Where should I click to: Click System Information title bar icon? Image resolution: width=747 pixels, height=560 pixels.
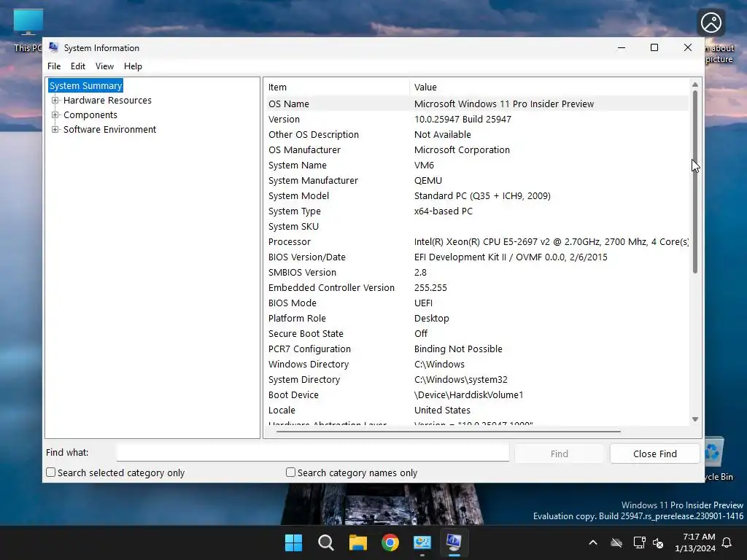[x=54, y=47]
